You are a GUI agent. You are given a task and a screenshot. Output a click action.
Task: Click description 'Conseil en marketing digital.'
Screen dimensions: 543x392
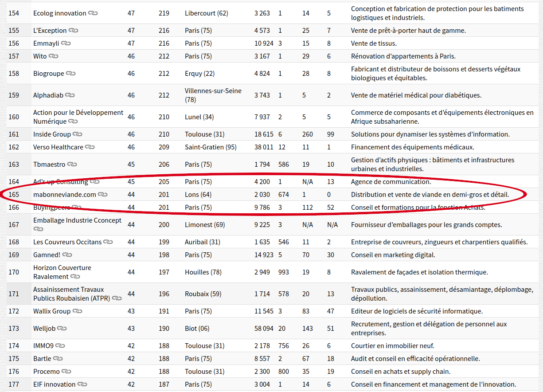coord(393,255)
